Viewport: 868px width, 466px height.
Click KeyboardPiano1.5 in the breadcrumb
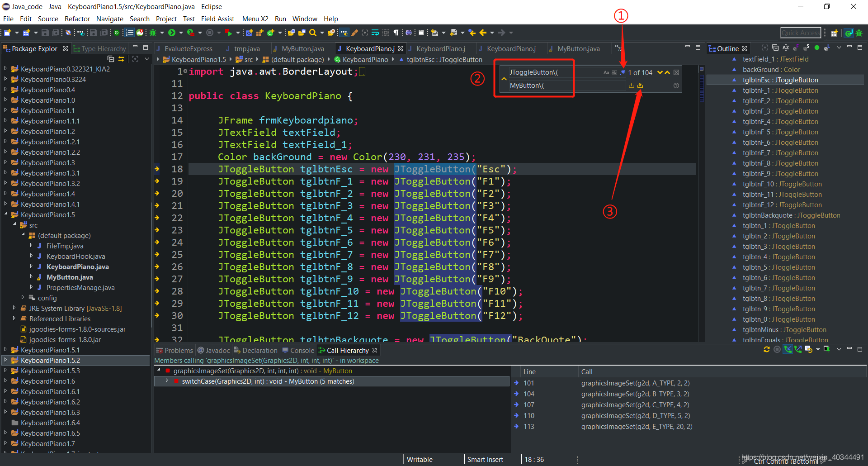pyautogui.click(x=194, y=59)
